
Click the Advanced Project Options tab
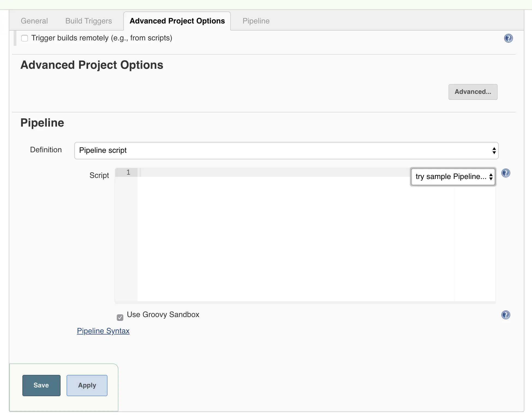click(x=177, y=20)
